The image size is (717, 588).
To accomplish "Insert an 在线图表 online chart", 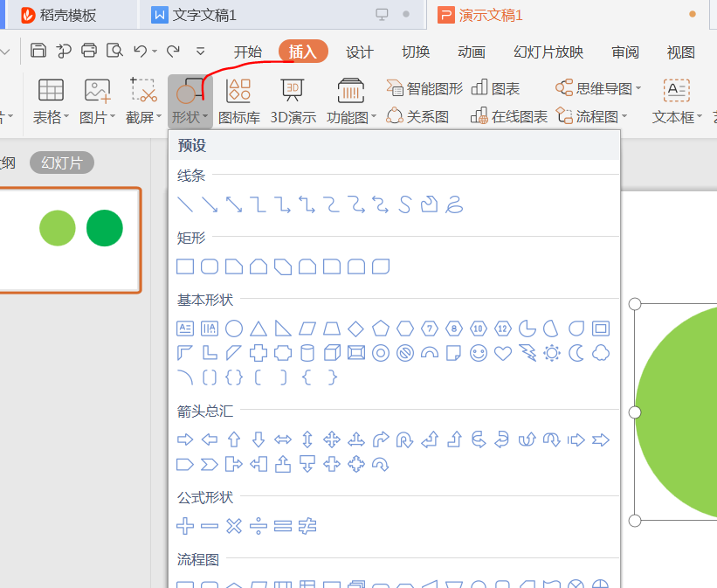I will 509,116.
